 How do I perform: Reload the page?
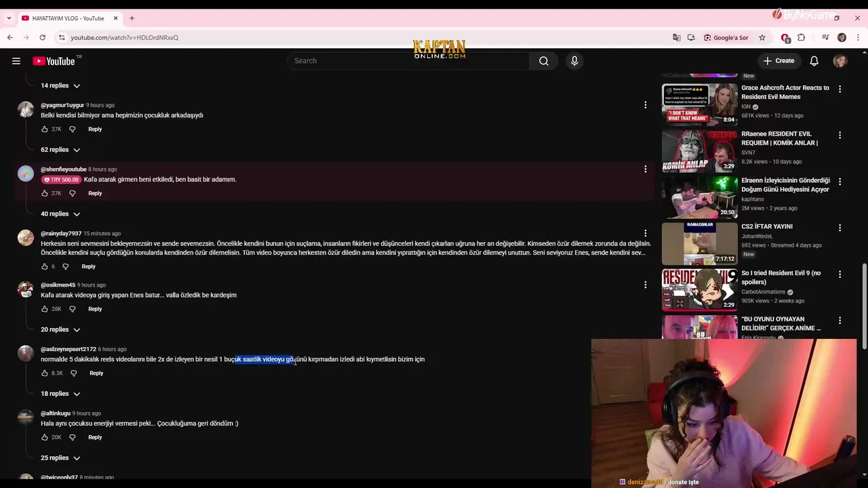click(x=42, y=37)
